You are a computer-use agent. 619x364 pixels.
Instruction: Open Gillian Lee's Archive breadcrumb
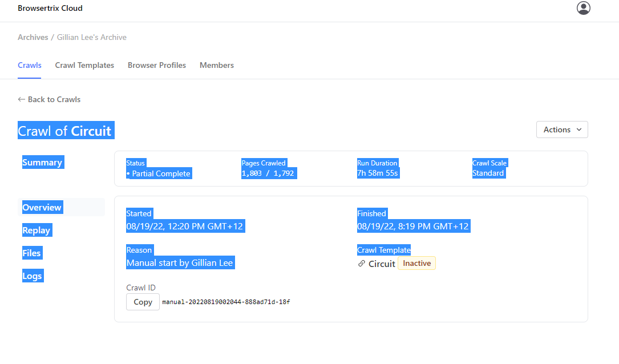coord(91,37)
